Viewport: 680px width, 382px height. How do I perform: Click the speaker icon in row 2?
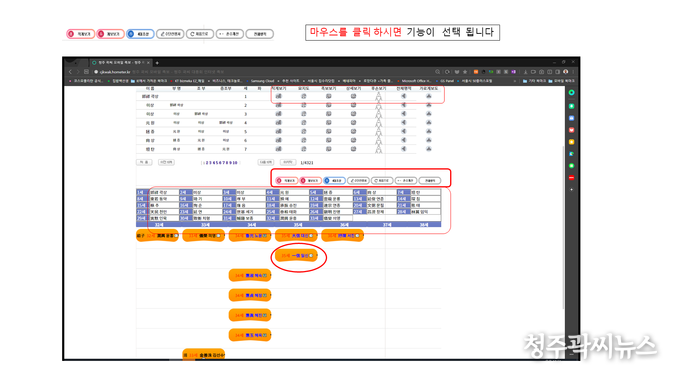[404, 105]
